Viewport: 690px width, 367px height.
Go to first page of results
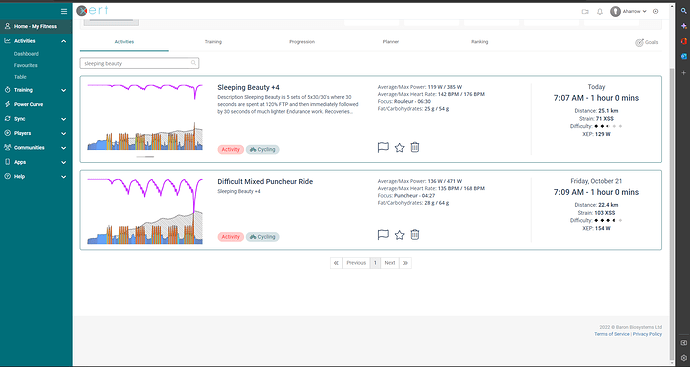pos(336,263)
